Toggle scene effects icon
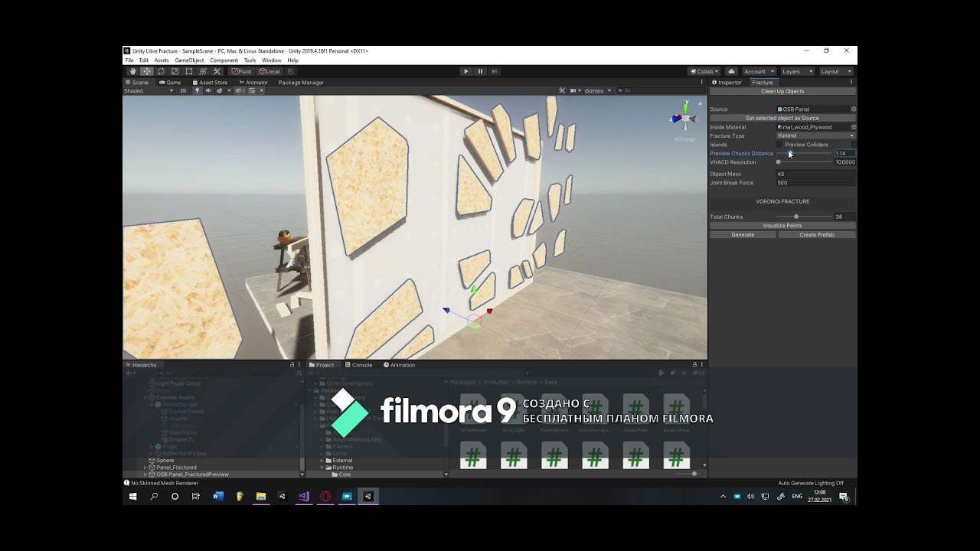The height and width of the screenshot is (551, 980). tap(220, 90)
